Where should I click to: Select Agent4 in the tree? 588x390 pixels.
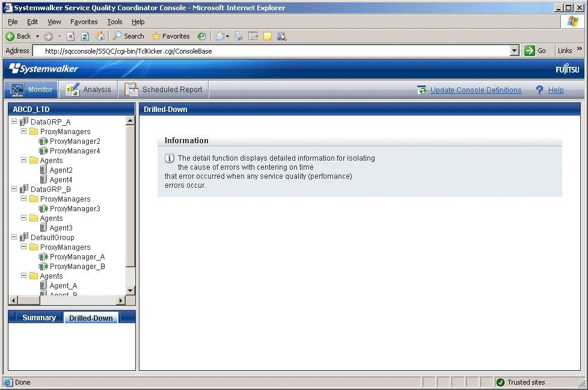click(x=61, y=180)
